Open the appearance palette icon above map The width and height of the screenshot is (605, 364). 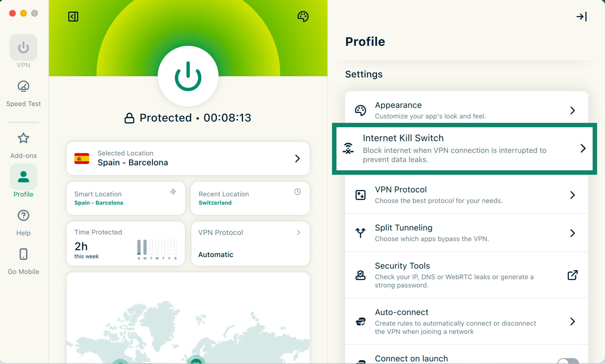[303, 16]
